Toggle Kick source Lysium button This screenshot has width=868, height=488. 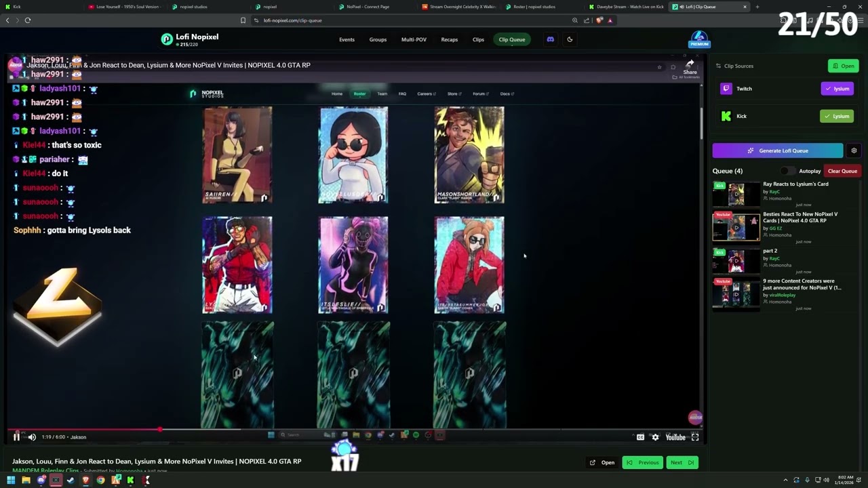837,116
